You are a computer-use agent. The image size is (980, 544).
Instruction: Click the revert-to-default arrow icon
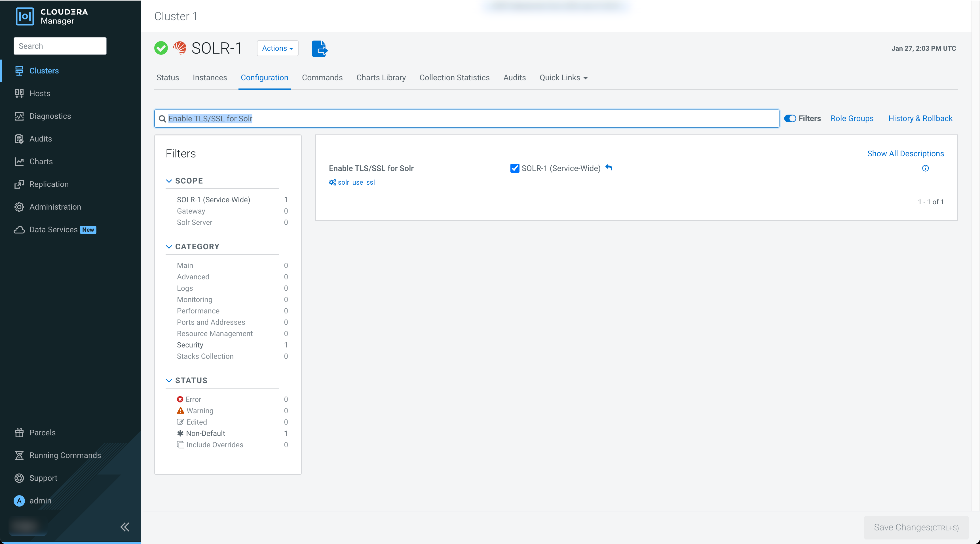tap(609, 167)
